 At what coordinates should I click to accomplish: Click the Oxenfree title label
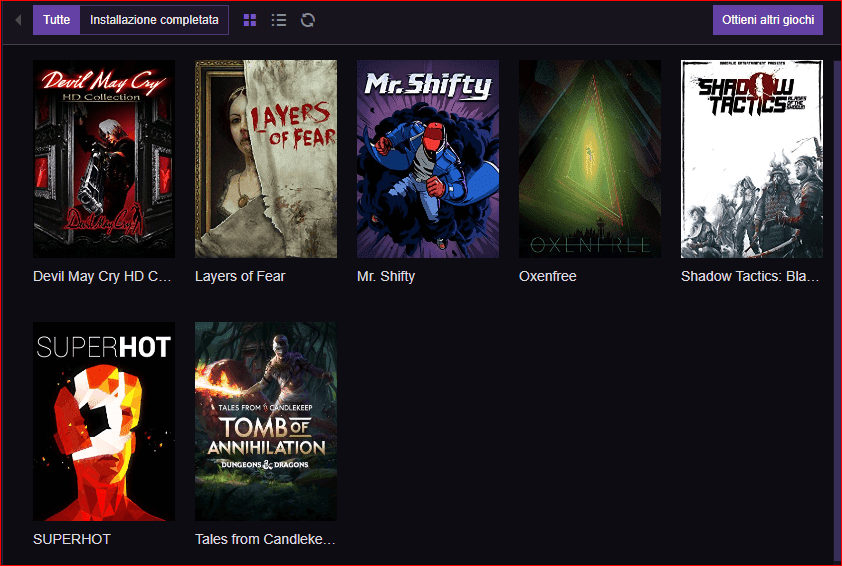point(548,276)
